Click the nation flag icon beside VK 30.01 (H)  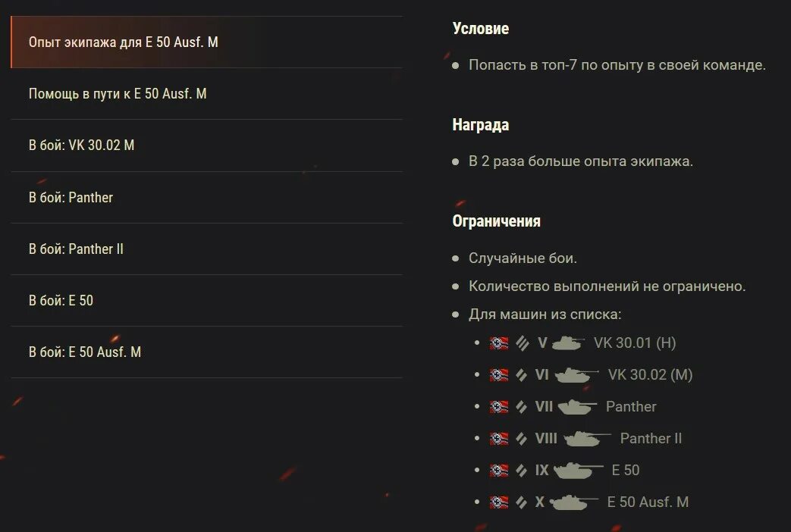pos(498,343)
